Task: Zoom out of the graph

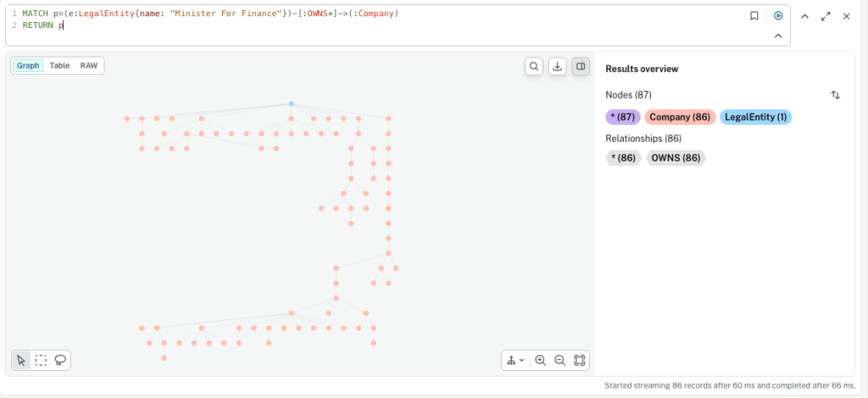Action: tap(559, 360)
